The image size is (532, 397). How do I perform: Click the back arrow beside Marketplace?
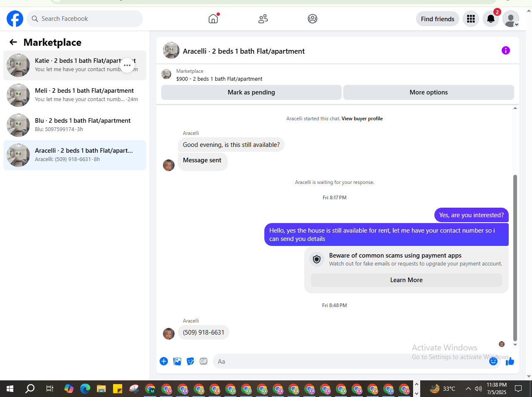pos(13,42)
